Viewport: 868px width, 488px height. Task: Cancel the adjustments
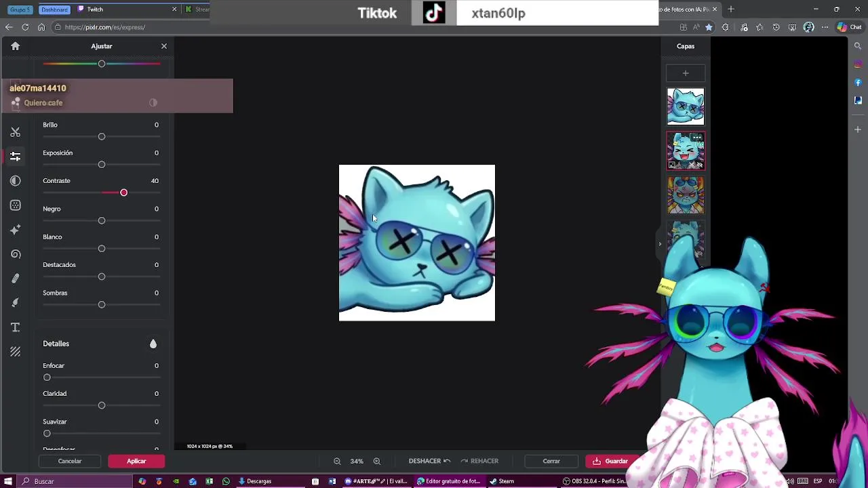click(x=70, y=461)
